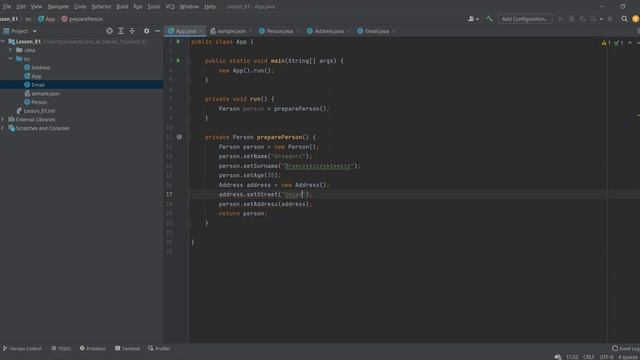
Task: Click the gutter icon beside preparePerson method
Action: tap(179, 137)
